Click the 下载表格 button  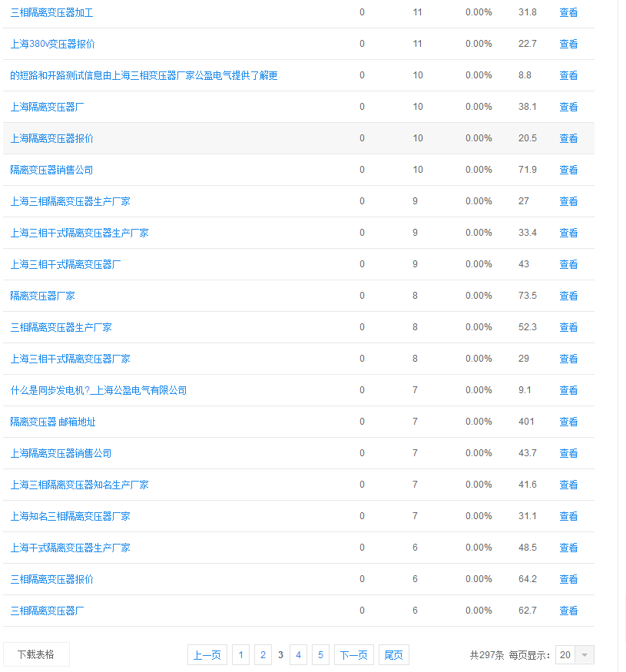pyautogui.click(x=36, y=655)
